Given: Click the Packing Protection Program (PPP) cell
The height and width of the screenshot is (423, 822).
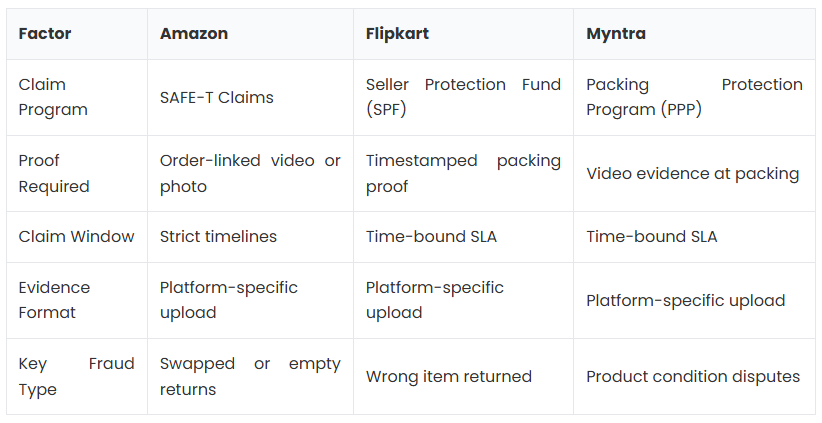Looking at the screenshot, I should click(x=694, y=97).
